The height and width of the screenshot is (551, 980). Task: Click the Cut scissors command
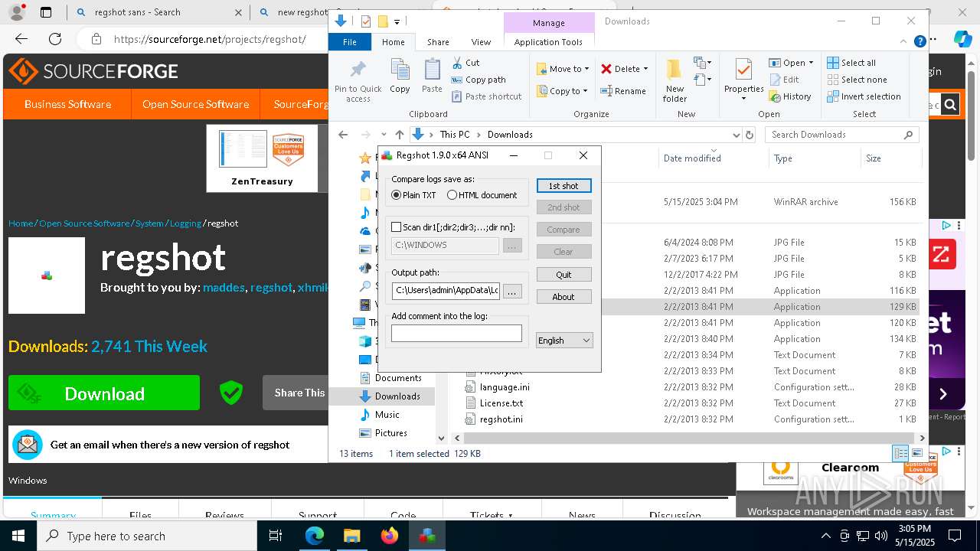click(x=465, y=63)
